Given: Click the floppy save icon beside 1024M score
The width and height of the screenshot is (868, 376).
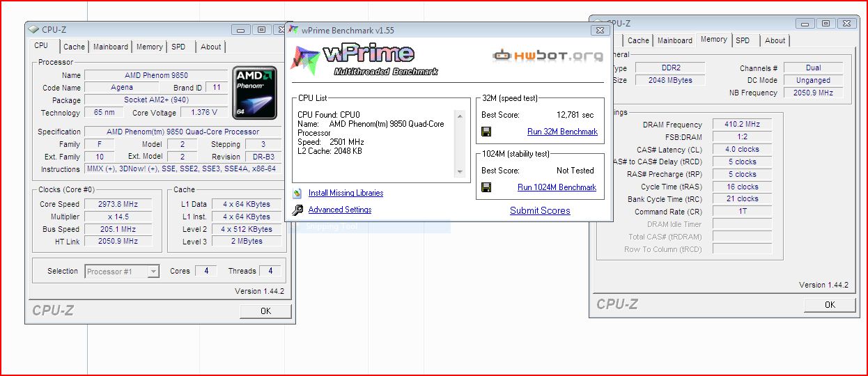Looking at the screenshot, I should click(486, 187).
